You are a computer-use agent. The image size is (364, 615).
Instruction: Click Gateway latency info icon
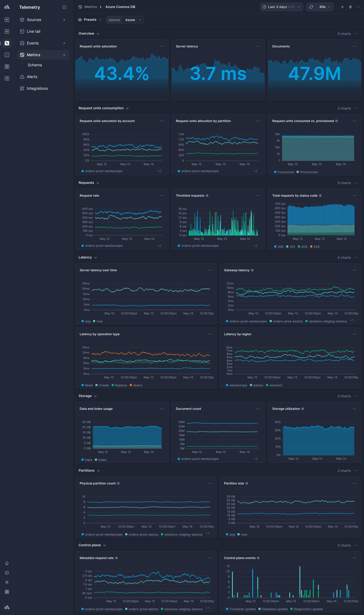pos(252,270)
